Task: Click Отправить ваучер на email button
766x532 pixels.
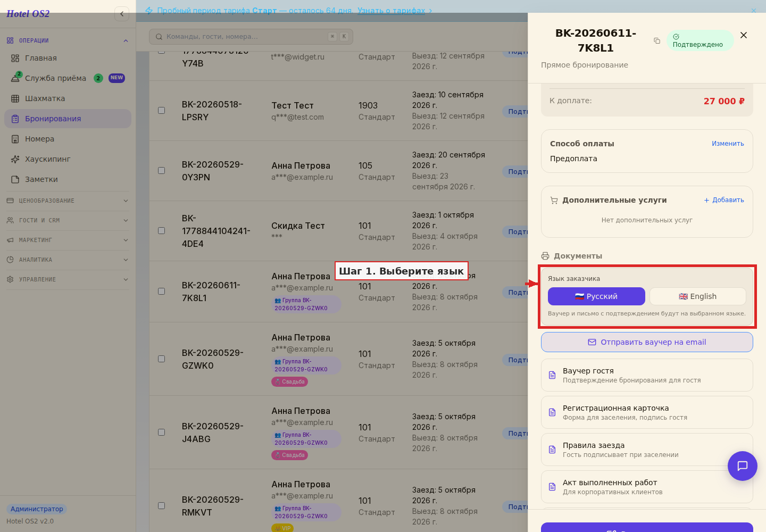Action: (x=647, y=342)
